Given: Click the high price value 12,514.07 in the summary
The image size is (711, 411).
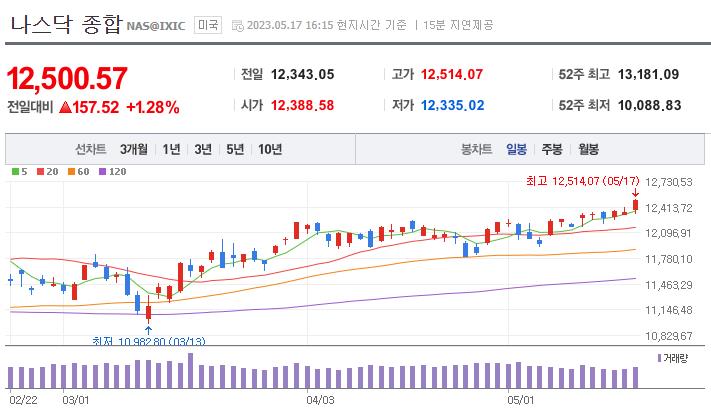Looking at the screenshot, I should click(x=452, y=74).
